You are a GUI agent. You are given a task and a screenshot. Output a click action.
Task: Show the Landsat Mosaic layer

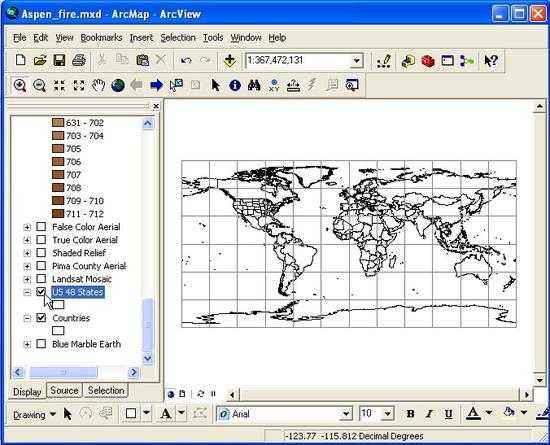pyautogui.click(x=41, y=278)
